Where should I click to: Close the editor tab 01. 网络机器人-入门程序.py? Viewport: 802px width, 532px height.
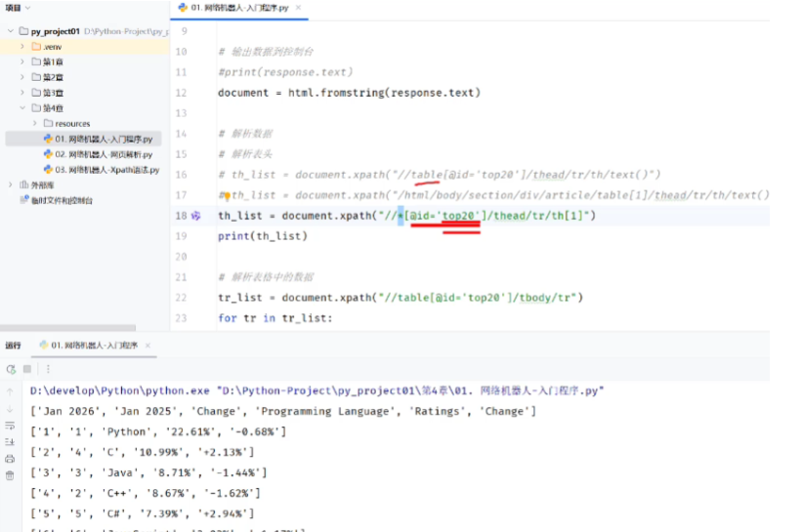point(298,8)
